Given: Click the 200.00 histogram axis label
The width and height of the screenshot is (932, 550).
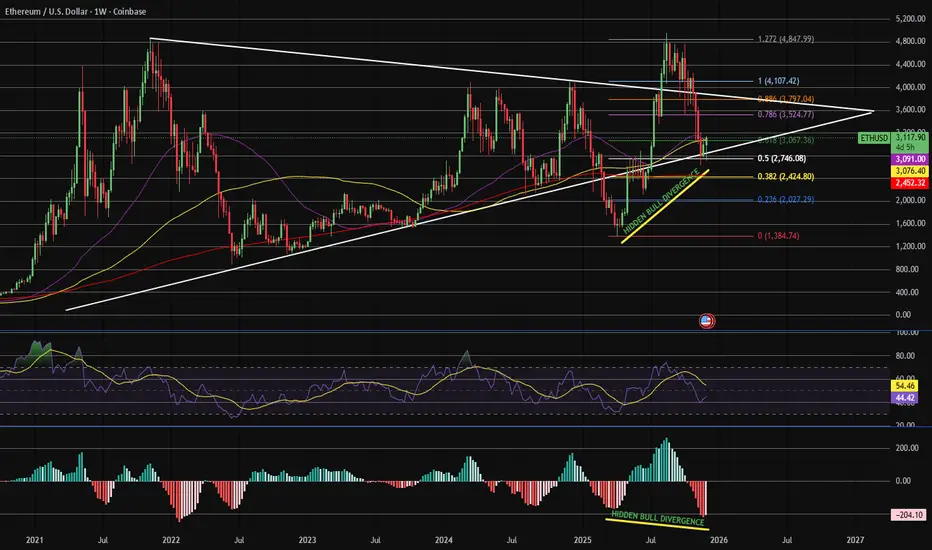Looking at the screenshot, I should (x=906, y=448).
